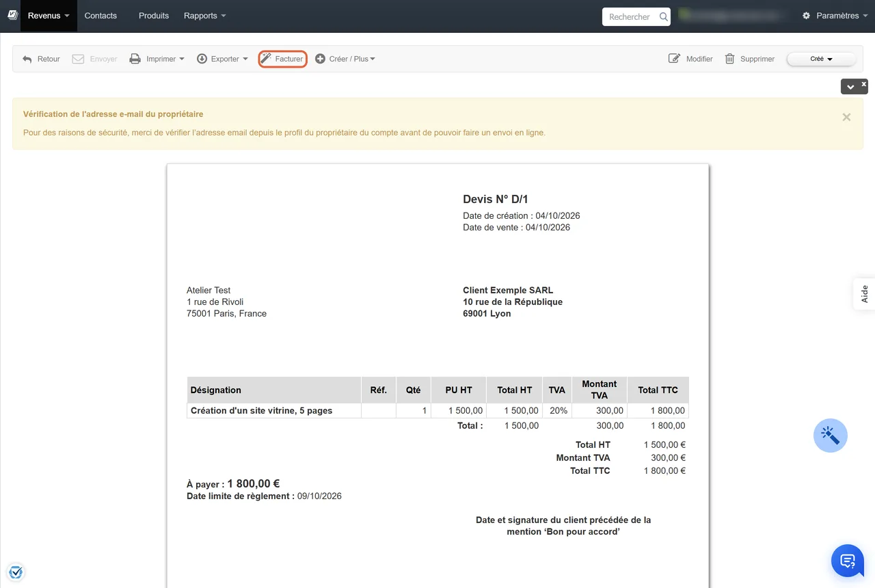The width and height of the screenshot is (875, 588).
Task: Click the Exporter download icon
Action: click(x=202, y=59)
